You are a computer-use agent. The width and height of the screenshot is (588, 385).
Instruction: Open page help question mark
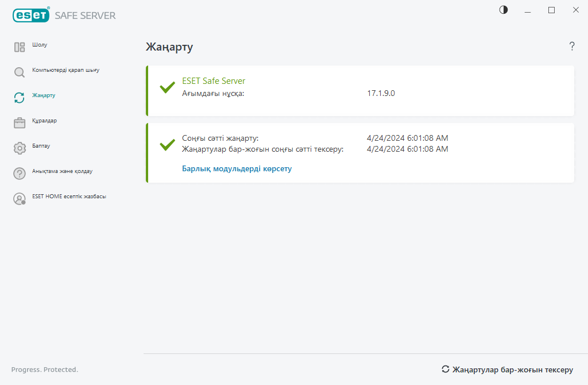[572, 47]
